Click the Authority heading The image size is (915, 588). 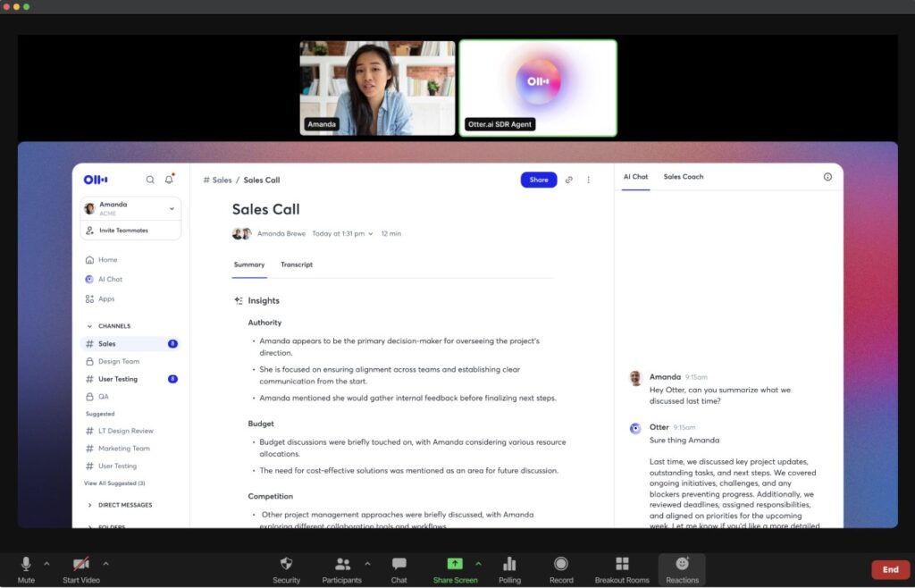[x=264, y=323]
